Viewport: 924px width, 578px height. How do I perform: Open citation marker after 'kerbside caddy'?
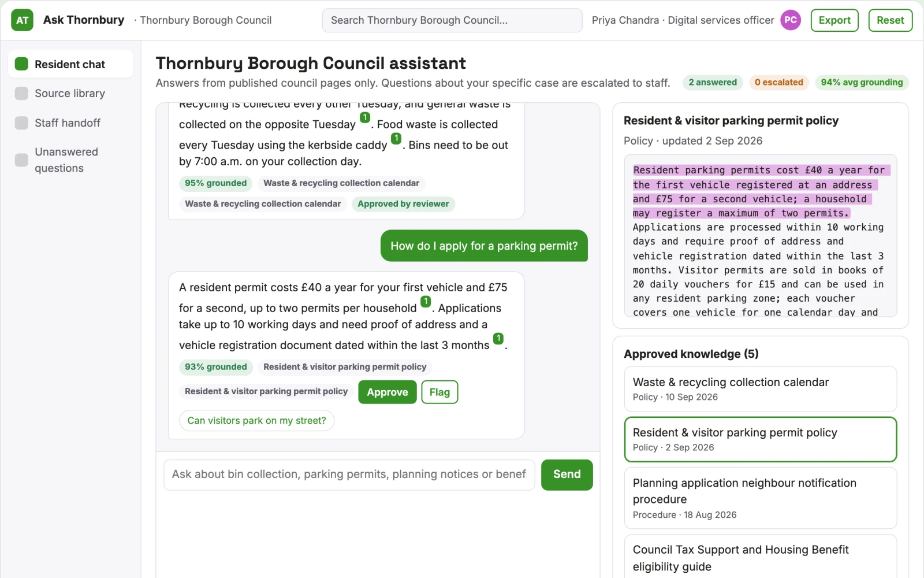pos(396,138)
